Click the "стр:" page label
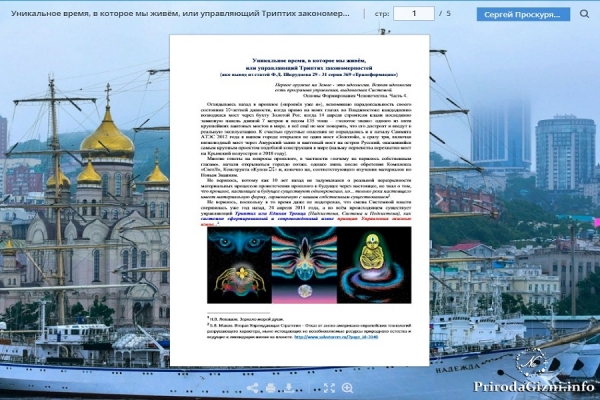 pos(382,14)
